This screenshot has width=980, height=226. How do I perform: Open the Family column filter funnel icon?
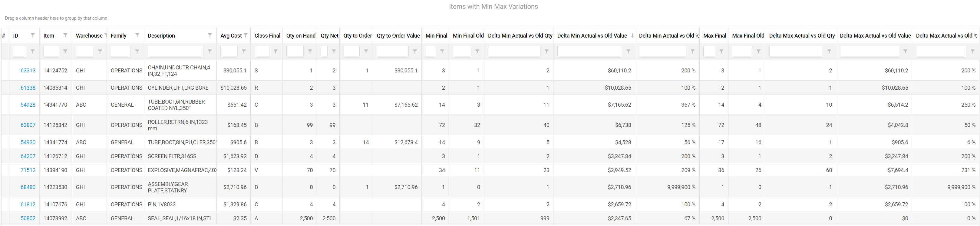[x=137, y=35]
